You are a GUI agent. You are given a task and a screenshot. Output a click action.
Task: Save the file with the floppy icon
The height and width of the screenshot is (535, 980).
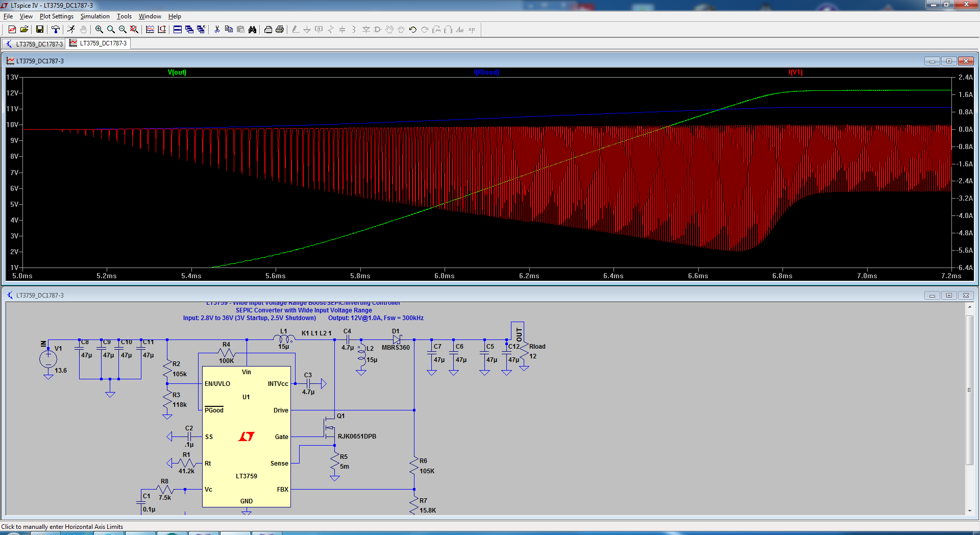point(39,30)
